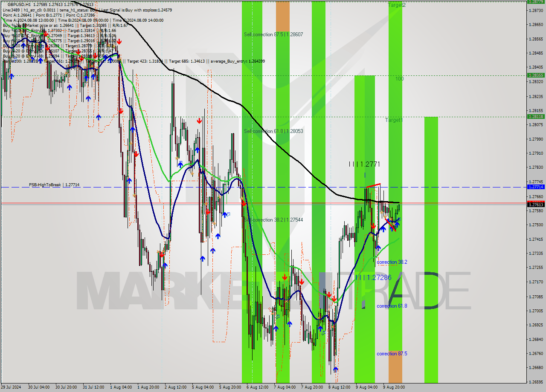
Task: Click the blue 'correction 38.2' label
Action: click(x=392, y=262)
